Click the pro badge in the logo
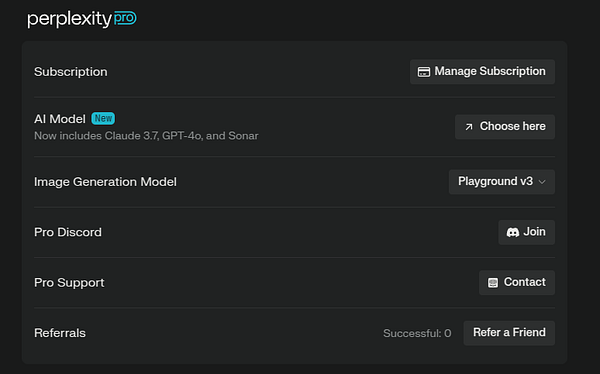 [x=125, y=18]
